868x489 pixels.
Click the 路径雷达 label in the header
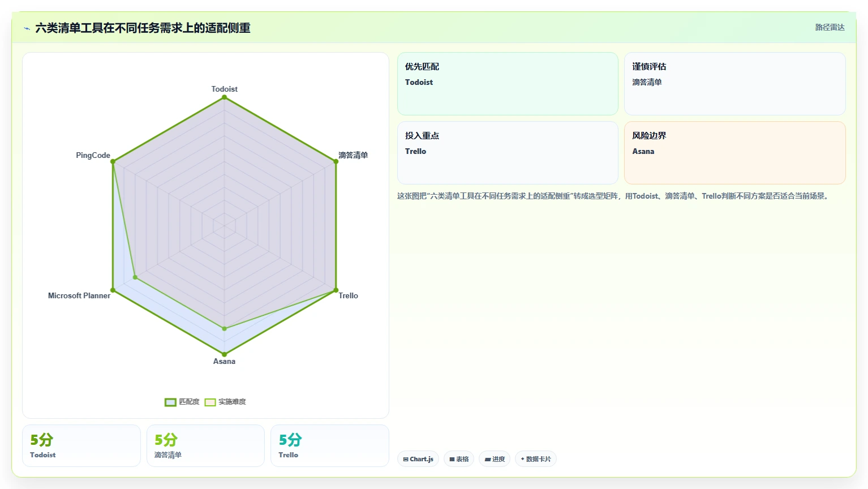pos(830,27)
